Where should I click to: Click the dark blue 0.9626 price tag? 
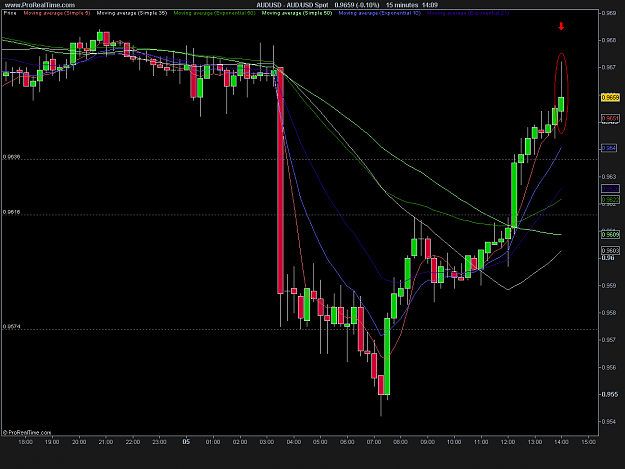(610, 188)
